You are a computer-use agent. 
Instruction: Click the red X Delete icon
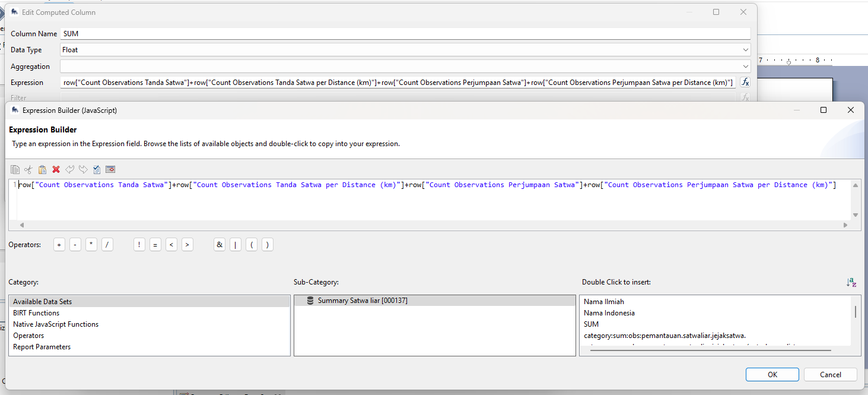(56, 169)
